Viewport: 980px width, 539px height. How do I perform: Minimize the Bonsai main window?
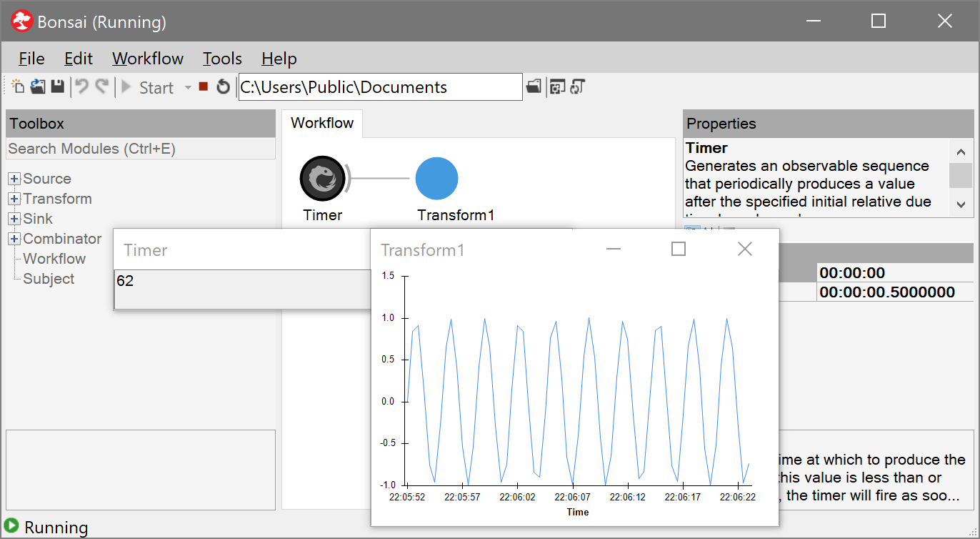[813, 21]
